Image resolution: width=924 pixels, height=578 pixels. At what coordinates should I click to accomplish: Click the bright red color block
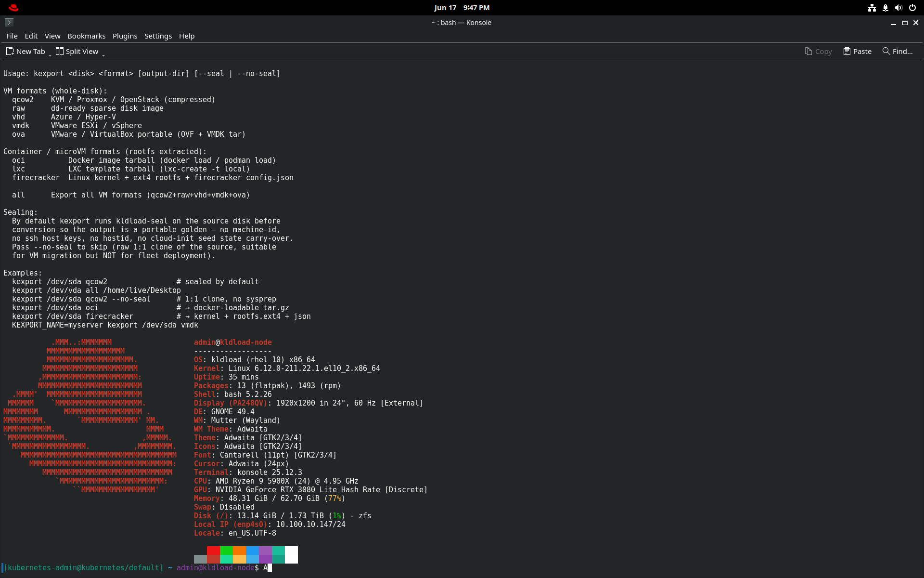[x=213, y=551]
